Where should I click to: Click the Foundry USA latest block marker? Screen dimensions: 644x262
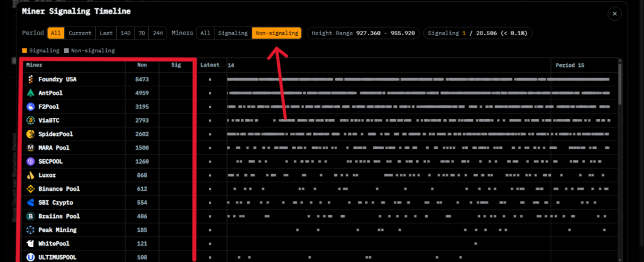[210, 79]
